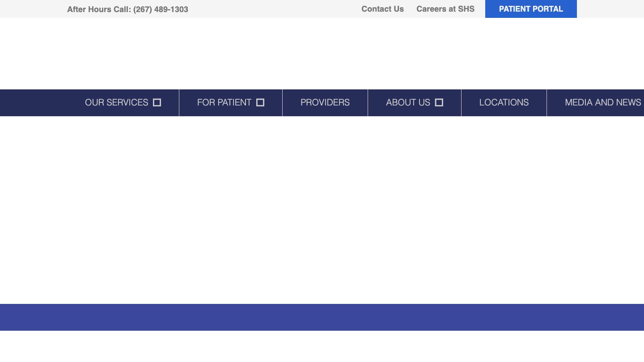Viewport: 644px width, 362px height.
Task: Expand the About Us menu
Action: (x=408, y=103)
